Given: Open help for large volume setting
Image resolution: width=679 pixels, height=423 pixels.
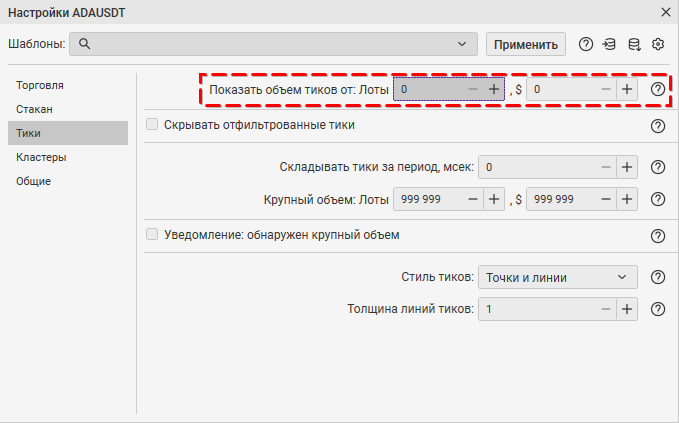Looking at the screenshot, I should (658, 199).
